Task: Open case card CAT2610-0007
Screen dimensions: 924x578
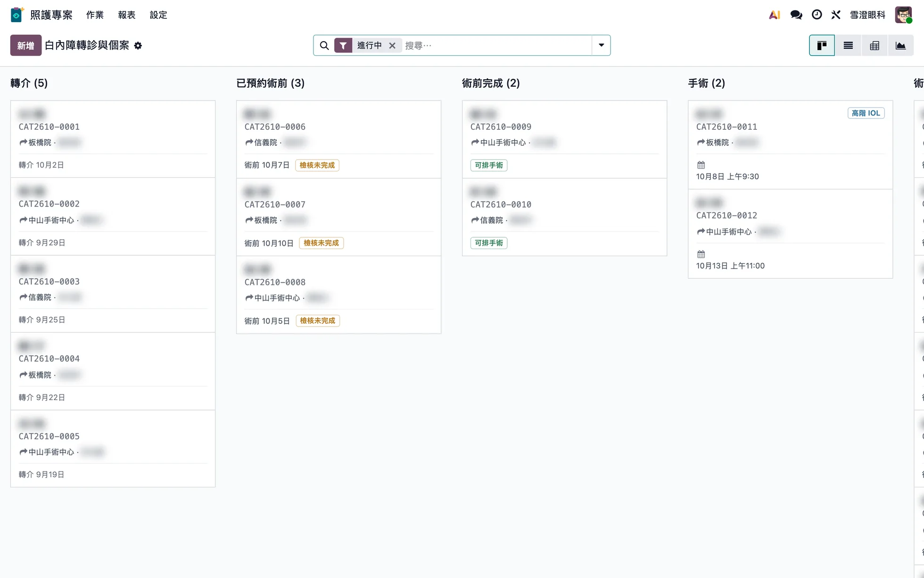Action: [x=338, y=217]
